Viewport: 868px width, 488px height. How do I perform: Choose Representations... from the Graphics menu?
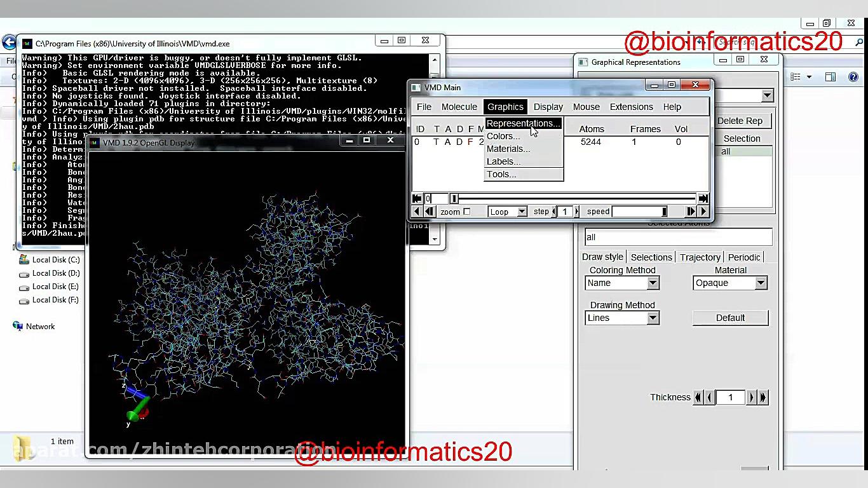point(522,123)
